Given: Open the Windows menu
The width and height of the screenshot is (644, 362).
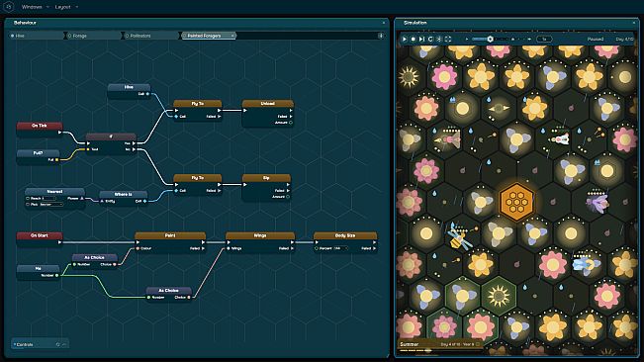Looking at the screenshot, I should point(32,7).
